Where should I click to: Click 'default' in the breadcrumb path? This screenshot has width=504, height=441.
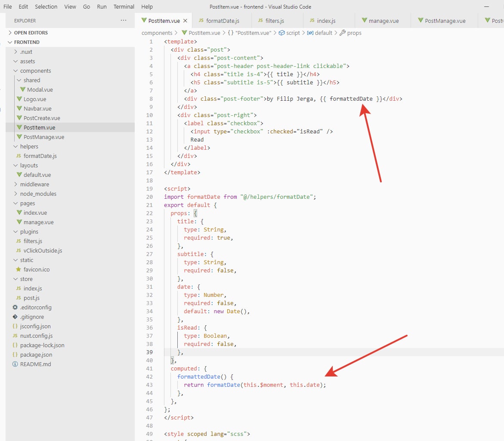[x=323, y=33]
